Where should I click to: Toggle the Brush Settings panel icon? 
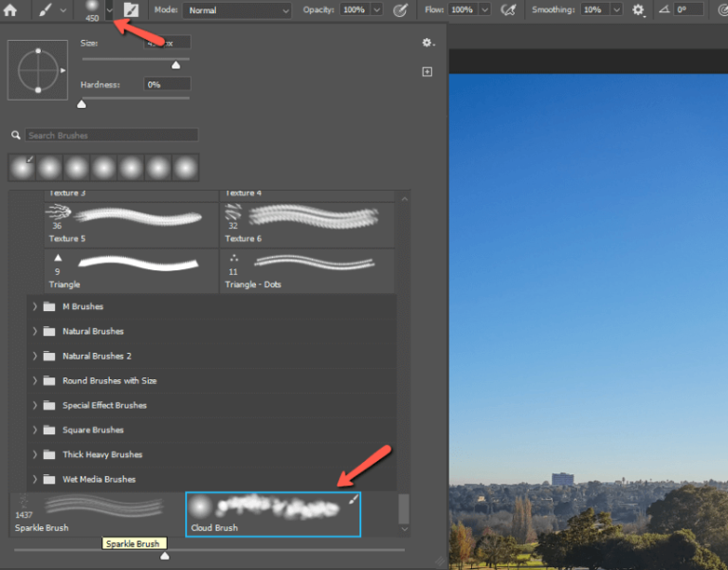[x=132, y=9]
